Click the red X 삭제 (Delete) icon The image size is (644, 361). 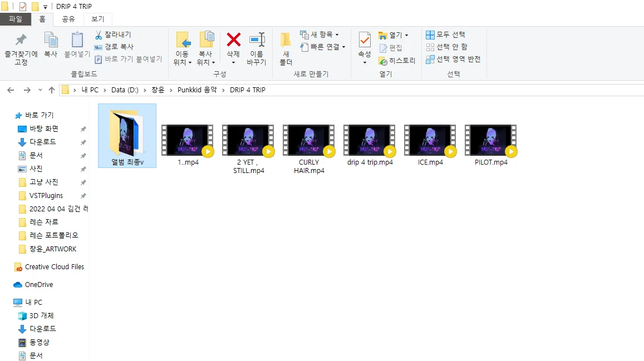pyautogui.click(x=233, y=40)
